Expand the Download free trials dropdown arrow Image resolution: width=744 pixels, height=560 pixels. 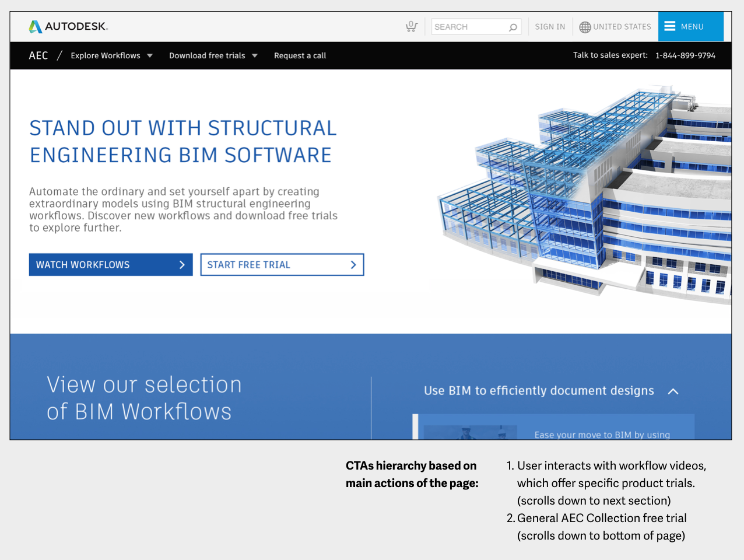point(255,56)
